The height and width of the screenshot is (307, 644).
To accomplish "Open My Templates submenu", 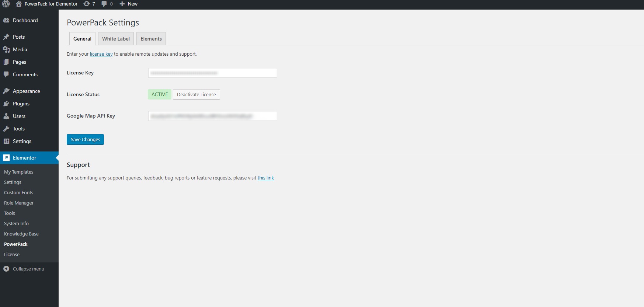I will [x=18, y=172].
